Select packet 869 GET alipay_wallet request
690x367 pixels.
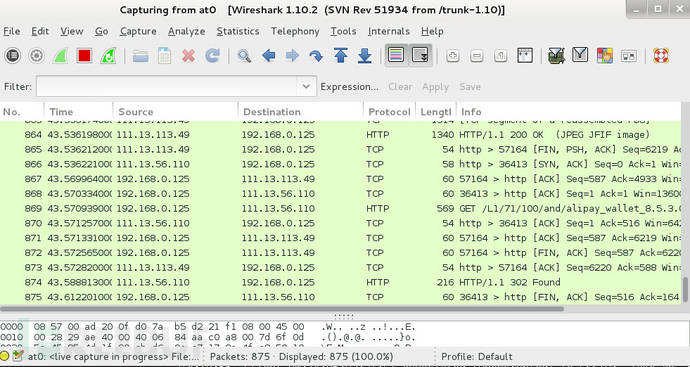click(341, 209)
